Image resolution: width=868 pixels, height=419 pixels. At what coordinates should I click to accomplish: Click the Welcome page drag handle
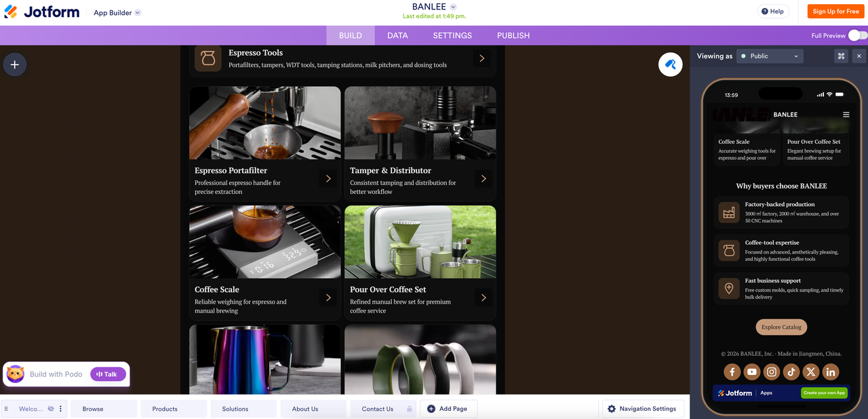tap(6, 409)
